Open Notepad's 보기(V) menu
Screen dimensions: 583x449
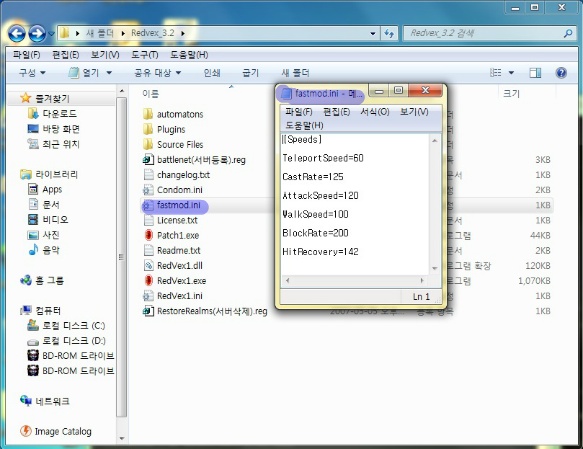pyautogui.click(x=414, y=112)
